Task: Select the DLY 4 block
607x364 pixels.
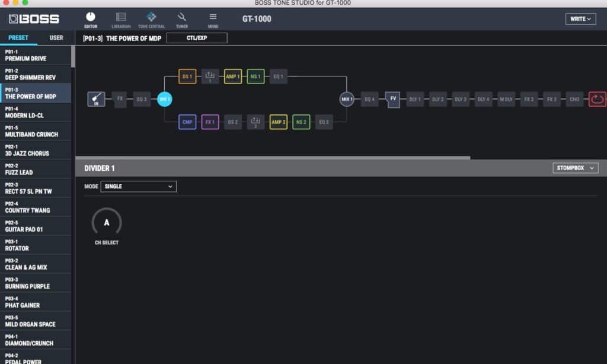Action: [x=483, y=99]
